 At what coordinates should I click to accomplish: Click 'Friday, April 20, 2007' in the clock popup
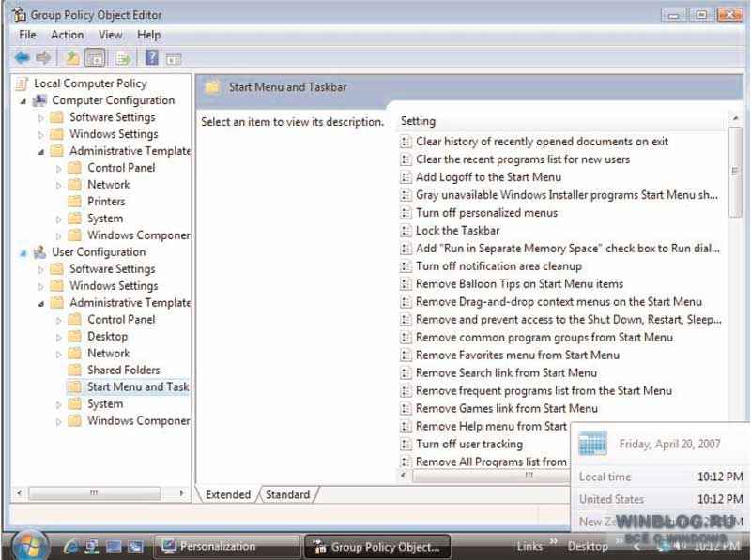coord(669,444)
